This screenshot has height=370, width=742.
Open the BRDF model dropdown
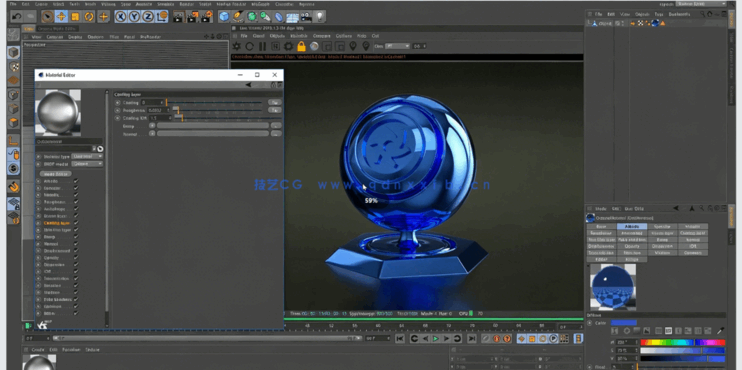tap(87, 164)
